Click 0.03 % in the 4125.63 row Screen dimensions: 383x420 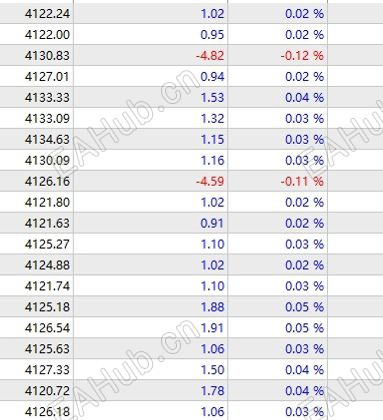[304, 349]
